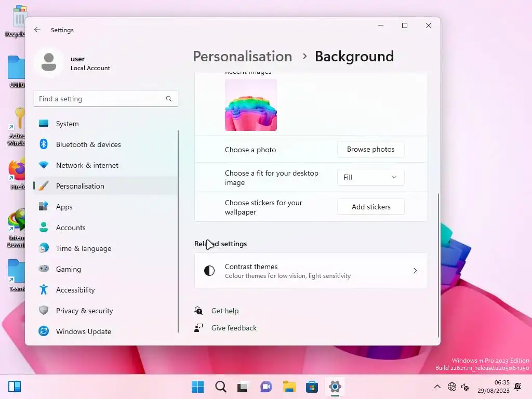Open the Widgets panel from the taskbar
Screen dimensions: 532x399
(15, 387)
